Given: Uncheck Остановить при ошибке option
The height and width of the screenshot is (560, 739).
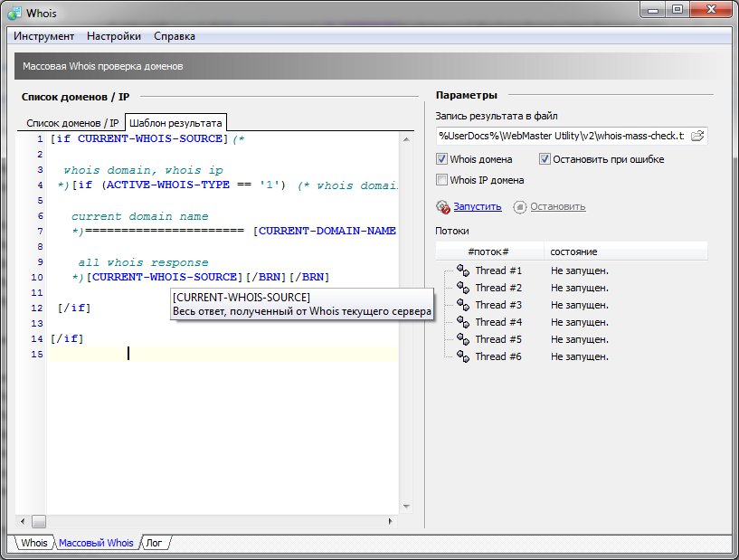Looking at the screenshot, I should (x=545, y=159).
